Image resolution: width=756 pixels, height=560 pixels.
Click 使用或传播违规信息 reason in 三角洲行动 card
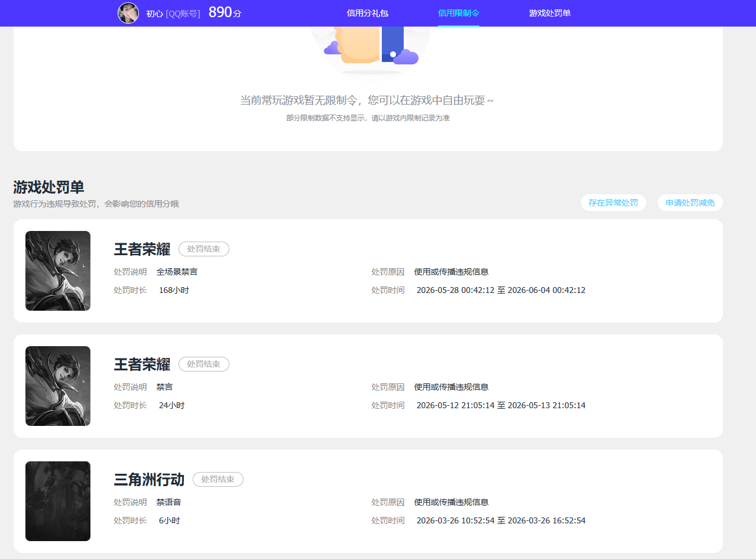452,502
